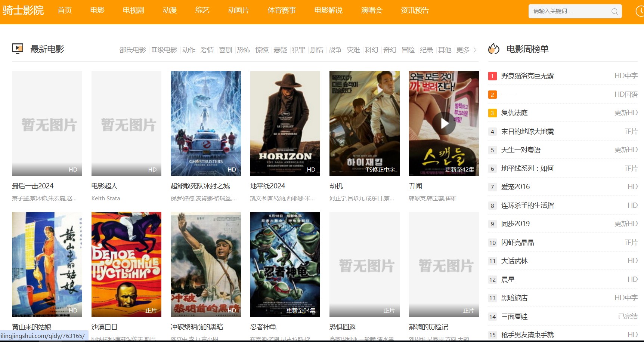Select 动画片 in navigation bar
644x342 pixels.
point(238,10)
